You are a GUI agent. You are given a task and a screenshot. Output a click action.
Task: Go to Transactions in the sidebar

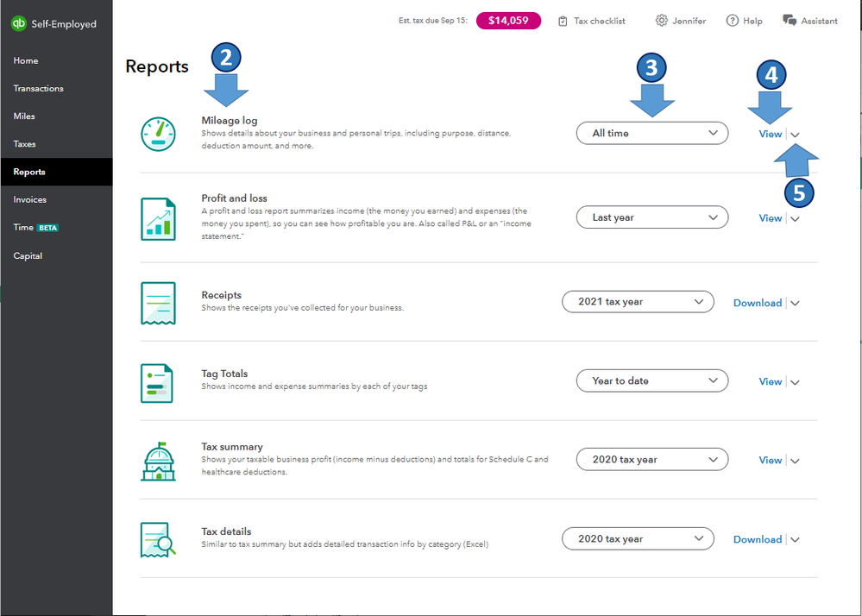[x=39, y=89]
